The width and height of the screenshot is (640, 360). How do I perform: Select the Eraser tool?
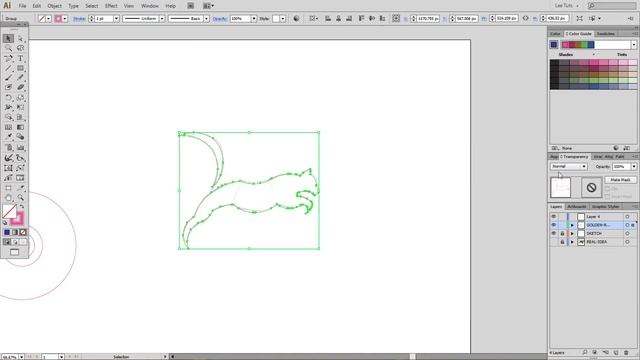coord(20,87)
